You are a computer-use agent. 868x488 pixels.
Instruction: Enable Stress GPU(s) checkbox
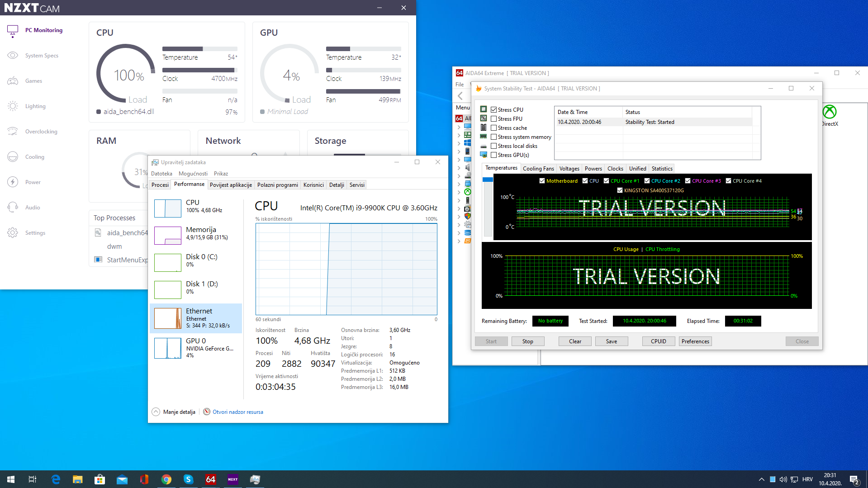click(494, 155)
